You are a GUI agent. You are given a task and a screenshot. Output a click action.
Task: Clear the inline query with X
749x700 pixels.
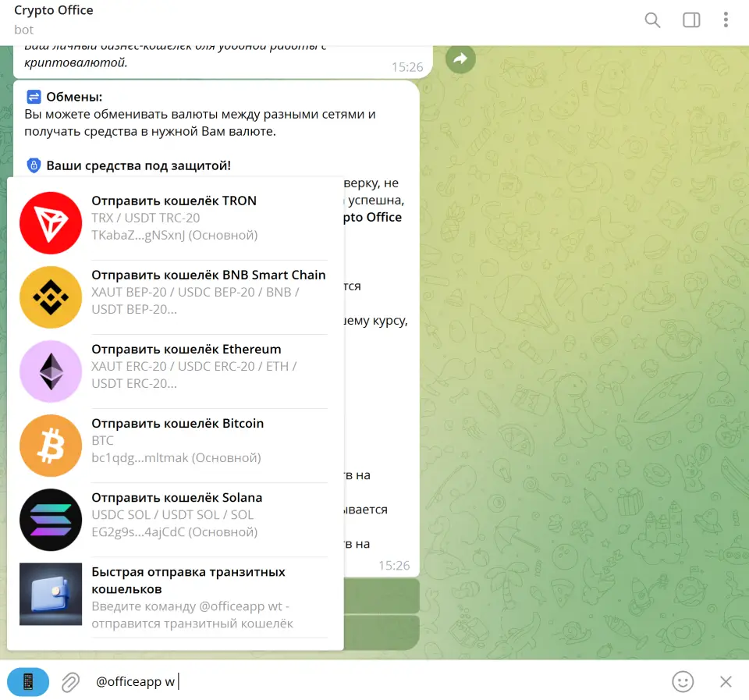pos(726,682)
